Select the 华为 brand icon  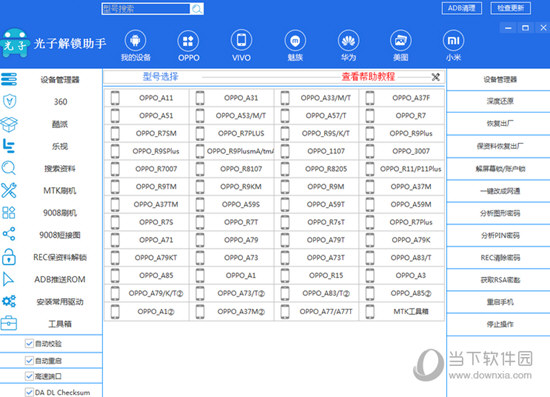click(x=348, y=41)
